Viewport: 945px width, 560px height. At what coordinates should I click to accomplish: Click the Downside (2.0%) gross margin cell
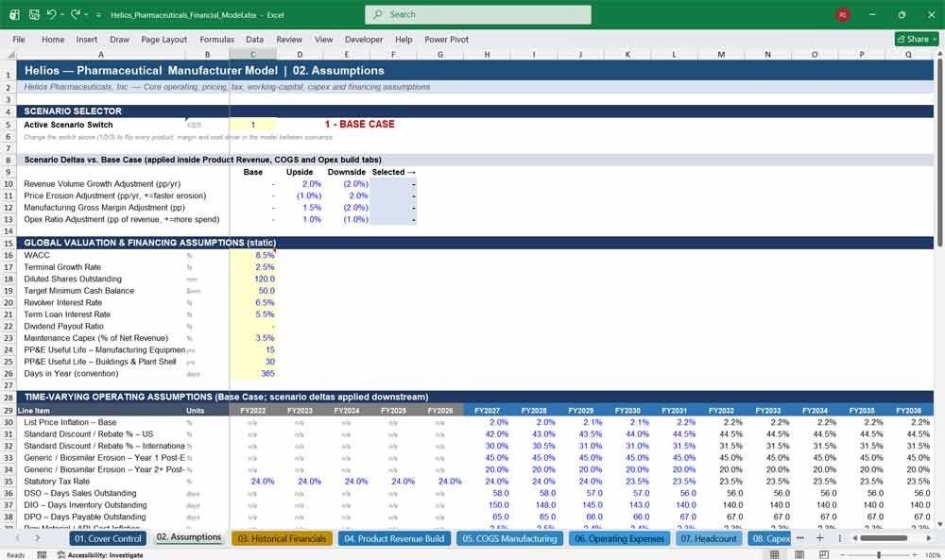coord(347,208)
